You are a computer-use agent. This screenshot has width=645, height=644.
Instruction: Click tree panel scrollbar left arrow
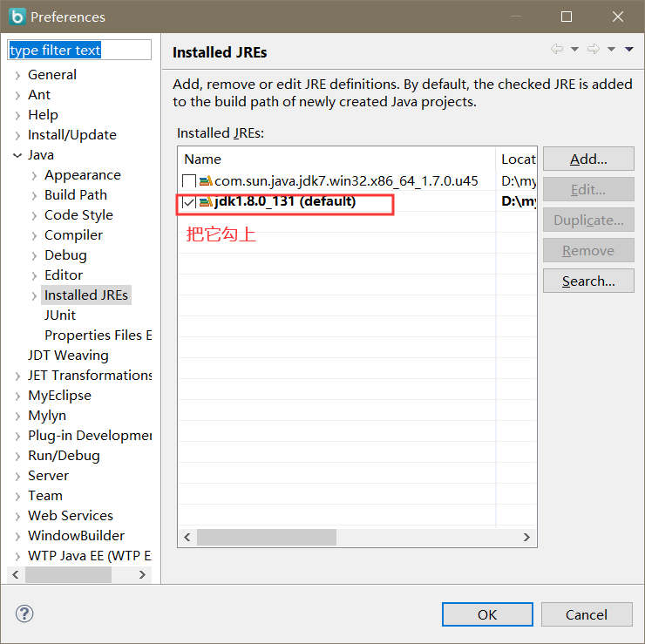coord(16,574)
